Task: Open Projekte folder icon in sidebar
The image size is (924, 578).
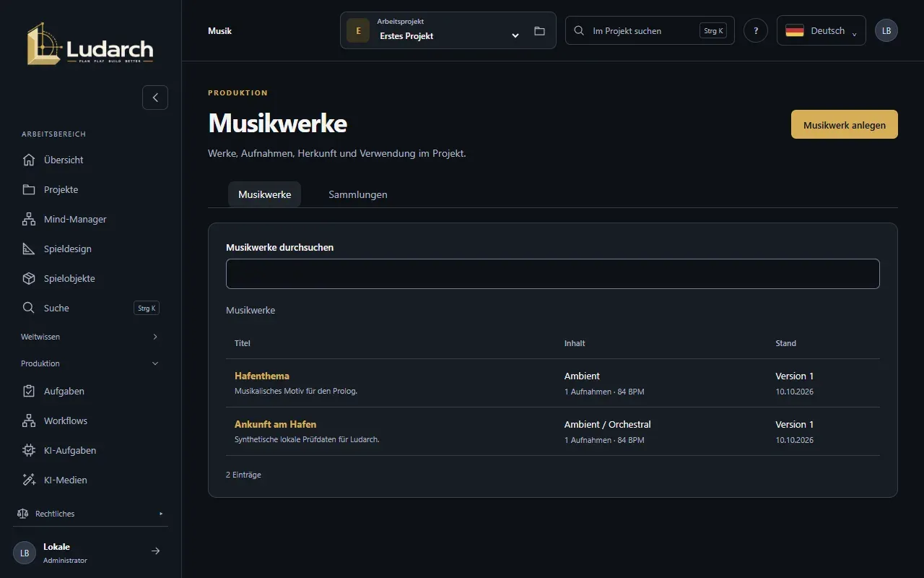Action: 29,189
